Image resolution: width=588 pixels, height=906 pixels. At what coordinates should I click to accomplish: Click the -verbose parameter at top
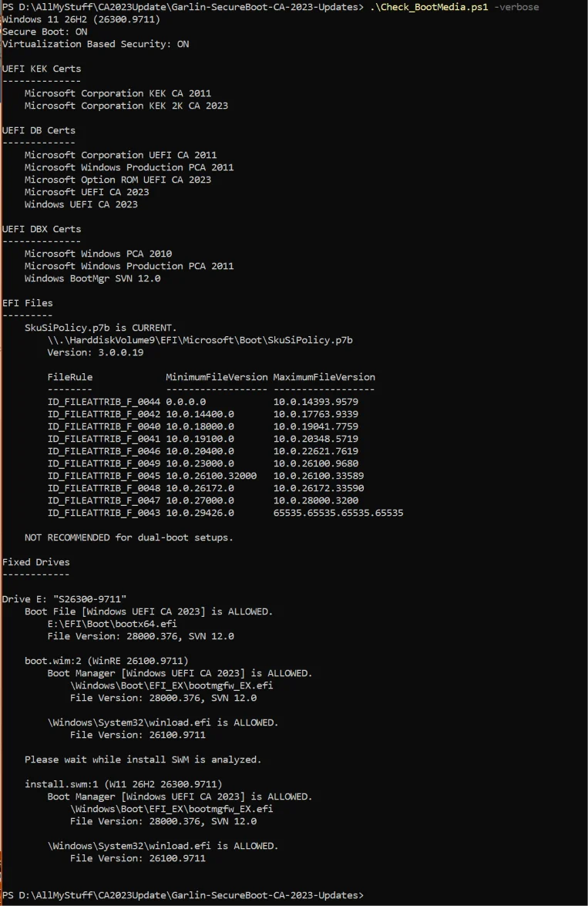pos(516,7)
